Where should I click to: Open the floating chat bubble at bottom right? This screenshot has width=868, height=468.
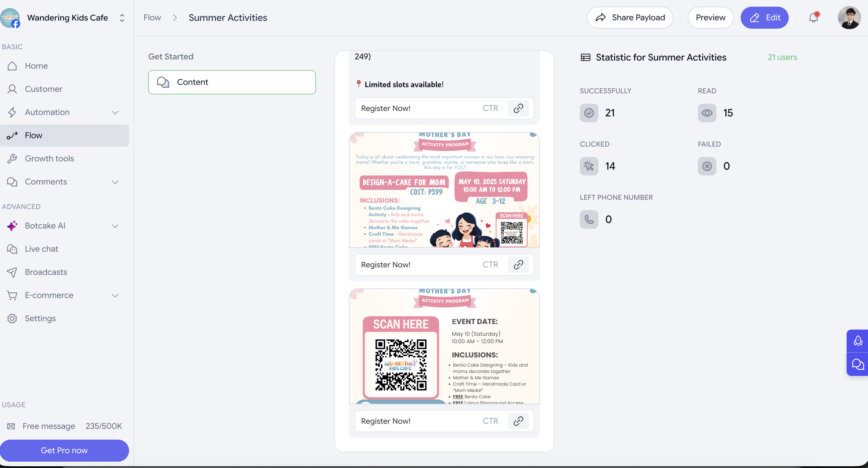858,365
